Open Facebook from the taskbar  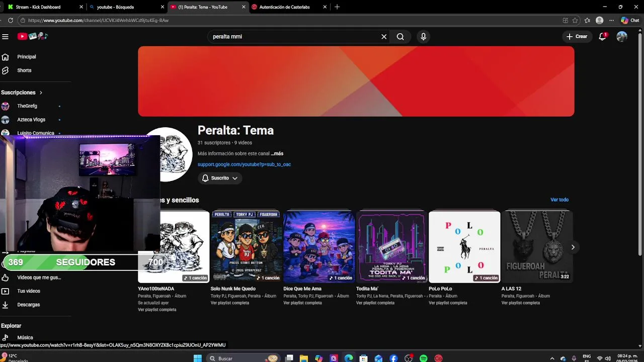coord(393,358)
